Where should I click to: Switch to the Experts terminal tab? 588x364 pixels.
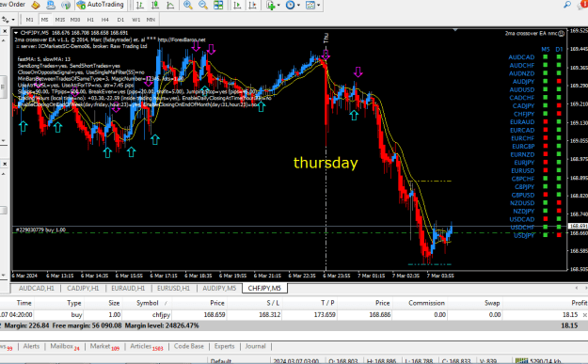click(x=224, y=346)
